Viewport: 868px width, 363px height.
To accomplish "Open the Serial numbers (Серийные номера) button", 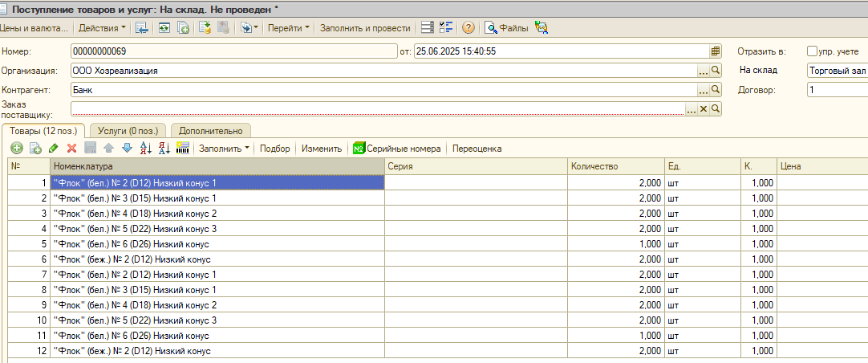I will (x=397, y=149).
